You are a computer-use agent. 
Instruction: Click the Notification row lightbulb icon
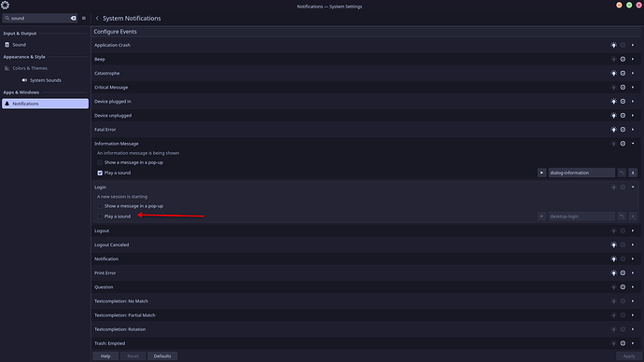(613, 259)
